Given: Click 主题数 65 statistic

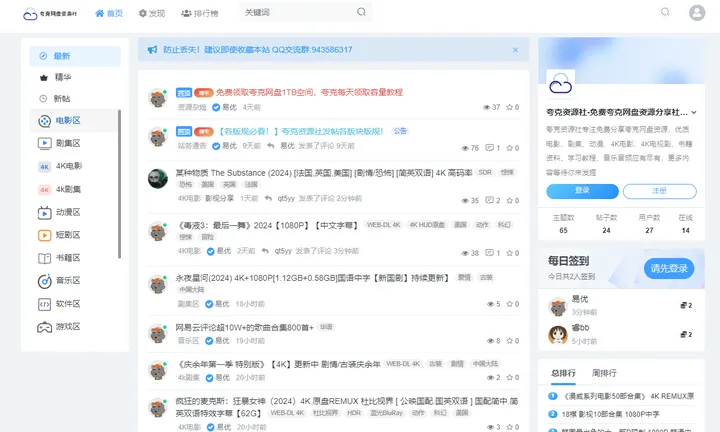Looking at the screenshot, I should pyautogui.click(x=563, y=224).
